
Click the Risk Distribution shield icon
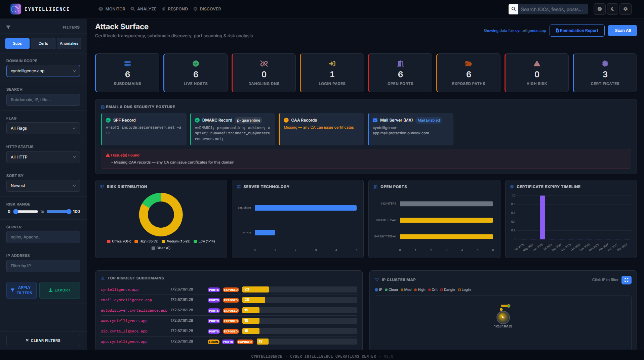102,187
